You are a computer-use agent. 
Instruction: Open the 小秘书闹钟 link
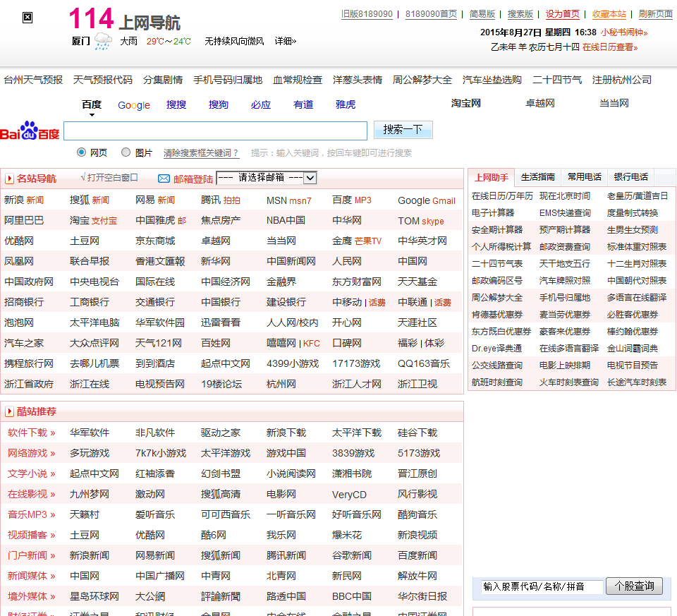[x=624, y=32]
